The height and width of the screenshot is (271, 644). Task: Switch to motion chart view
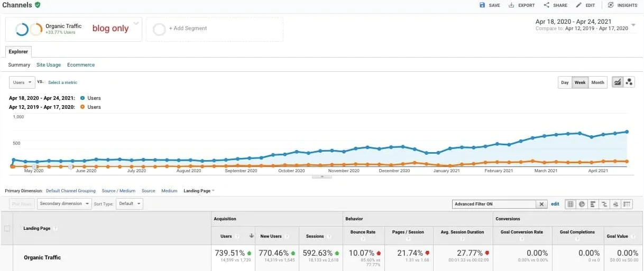click(x=629, y=82)
